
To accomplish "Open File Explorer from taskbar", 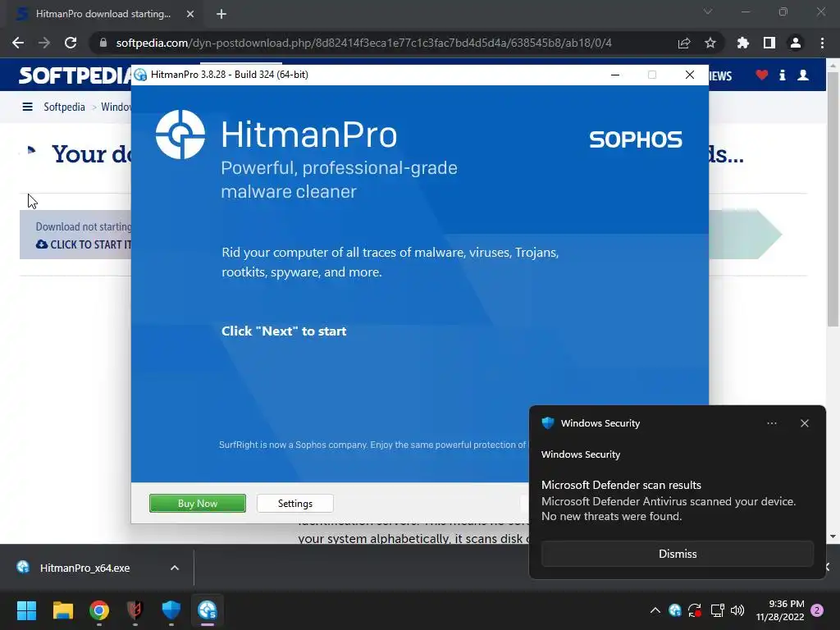I will 62,609.
